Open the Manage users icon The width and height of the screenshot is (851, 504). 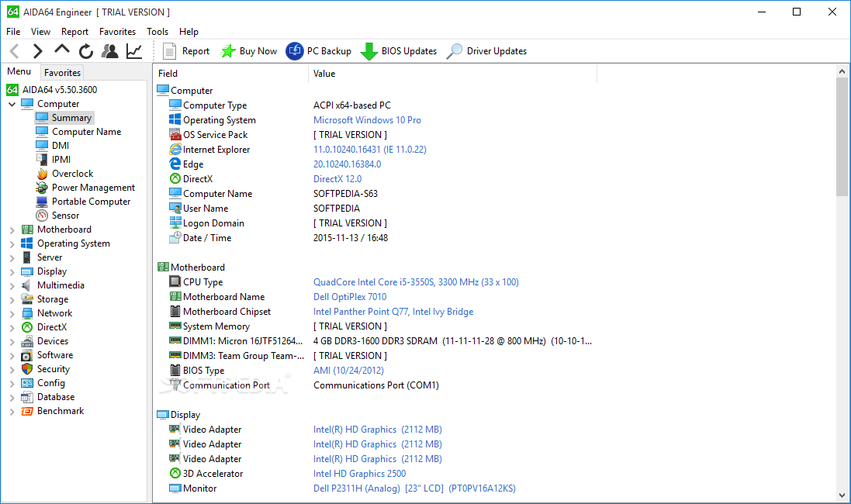click(x=110, y=51)
